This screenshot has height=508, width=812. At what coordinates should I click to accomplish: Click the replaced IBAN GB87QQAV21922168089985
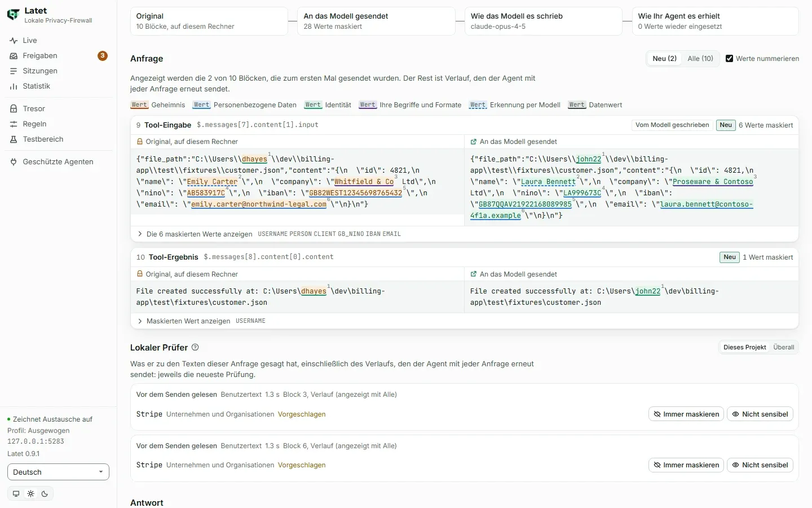click(525, 204)
